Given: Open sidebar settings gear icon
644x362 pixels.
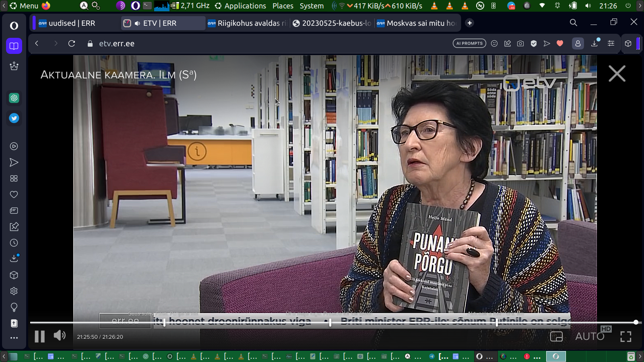Looking at the screenshot, I should coord(14,291).
